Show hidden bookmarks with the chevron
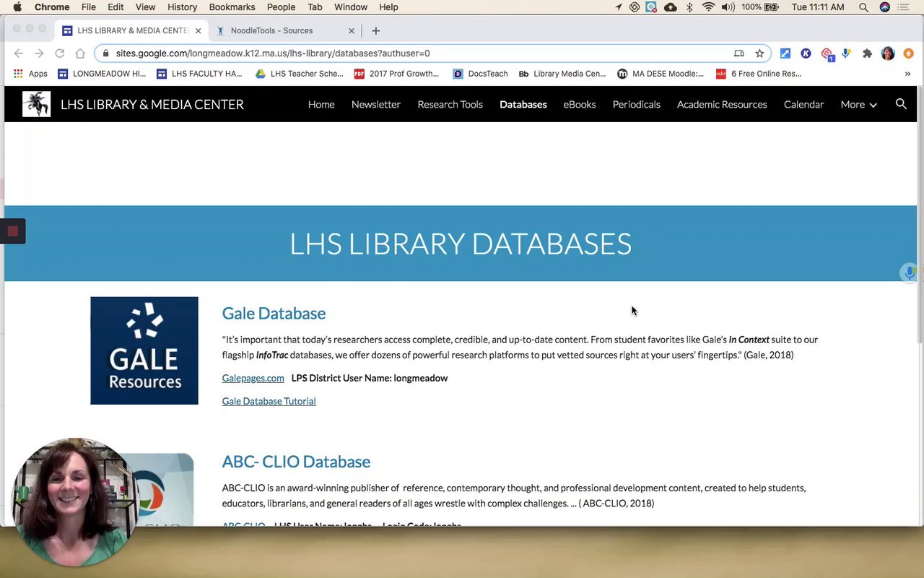The width and height of the screenshot is (924, 578). point(907,74)
